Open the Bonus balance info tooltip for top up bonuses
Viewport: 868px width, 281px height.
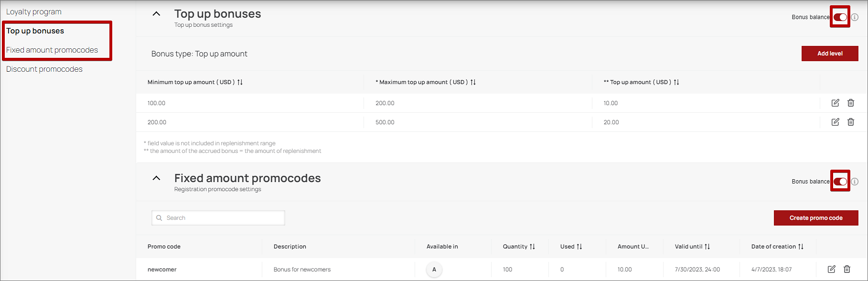pos(855,17)
